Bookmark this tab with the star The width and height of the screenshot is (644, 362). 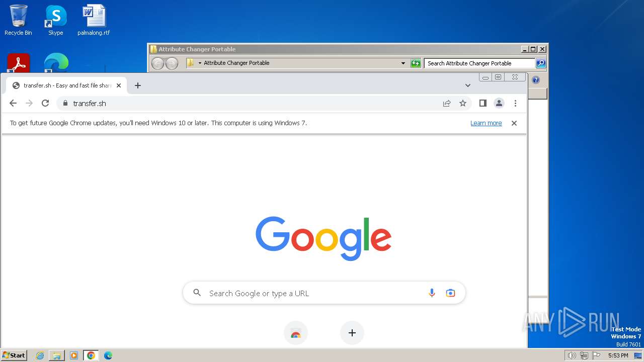pyautogui.click(x=463, y=103)
